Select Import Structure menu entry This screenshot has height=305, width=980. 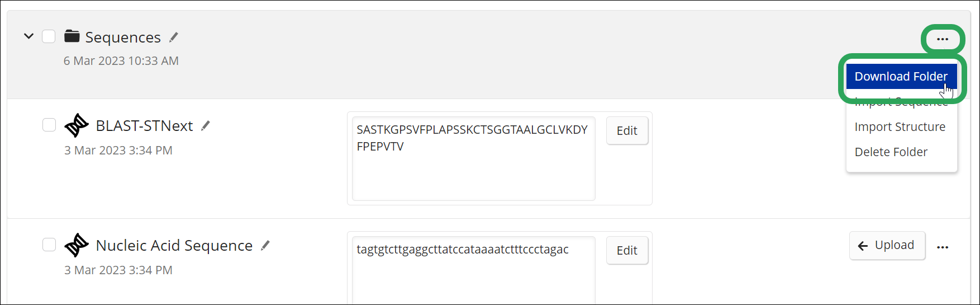900,127
